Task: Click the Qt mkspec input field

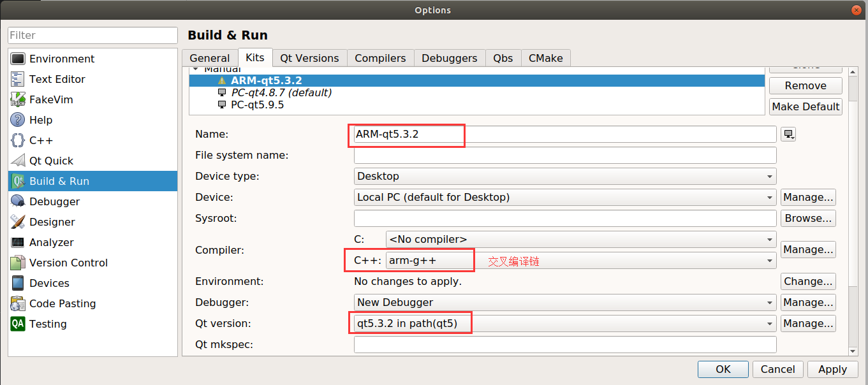Action: point(565,344)
